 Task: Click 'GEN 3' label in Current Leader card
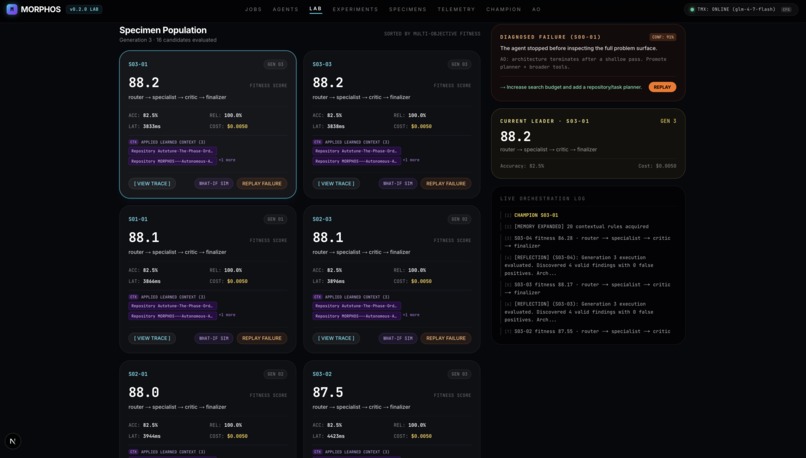[668, 121]
